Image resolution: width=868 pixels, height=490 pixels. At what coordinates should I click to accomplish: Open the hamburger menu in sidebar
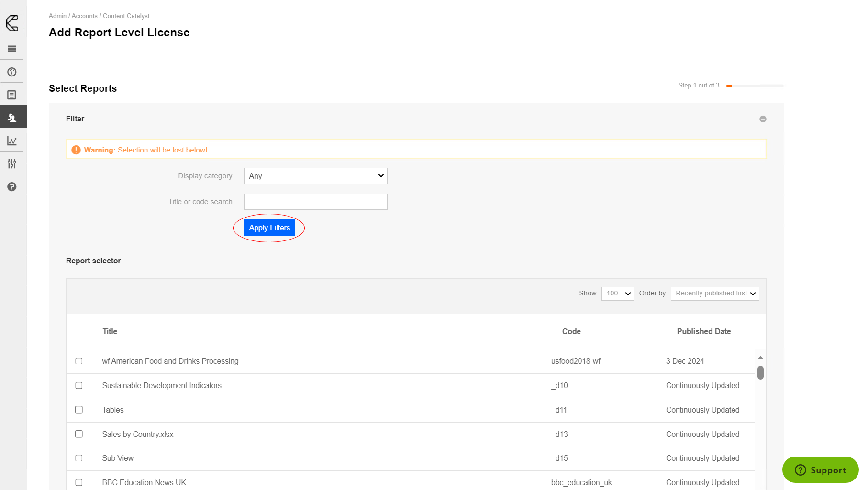coord(12,49)
